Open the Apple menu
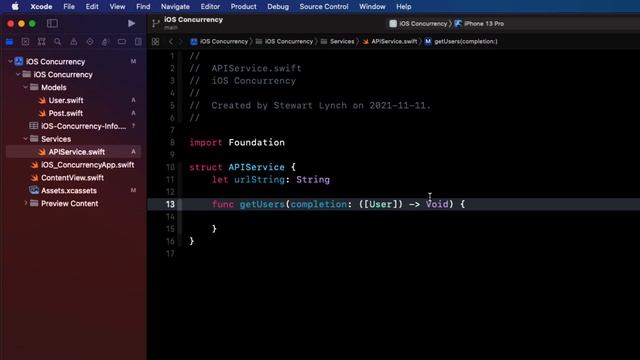This screenshot has width=640, height=360. [x=15, y=7]
